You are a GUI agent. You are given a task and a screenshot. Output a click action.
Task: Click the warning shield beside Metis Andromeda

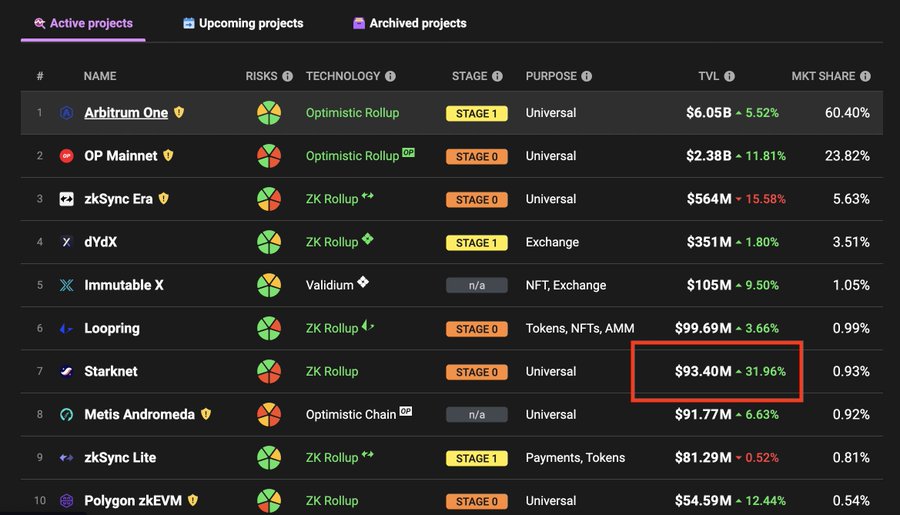[206, 413]
